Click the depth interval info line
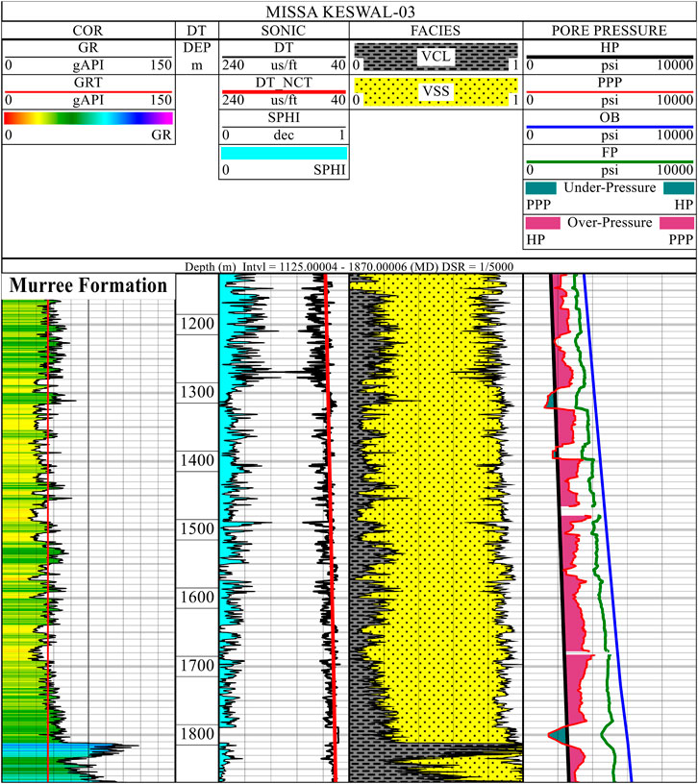This screenshot has width=698, height=784. (349, 266)
